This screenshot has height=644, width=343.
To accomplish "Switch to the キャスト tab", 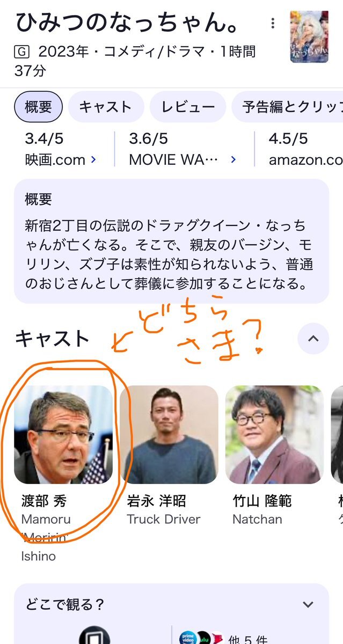I will (106, 107).
